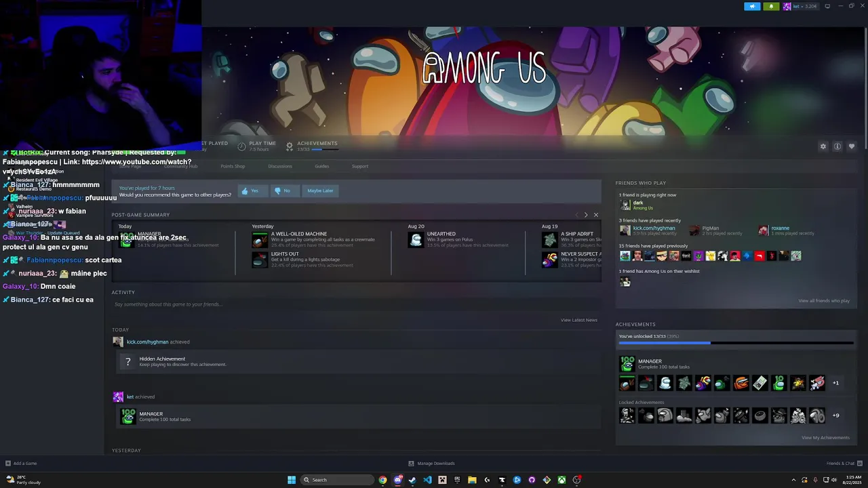Open View My Achievements link

pyautogui.click(x=825, y=438)
